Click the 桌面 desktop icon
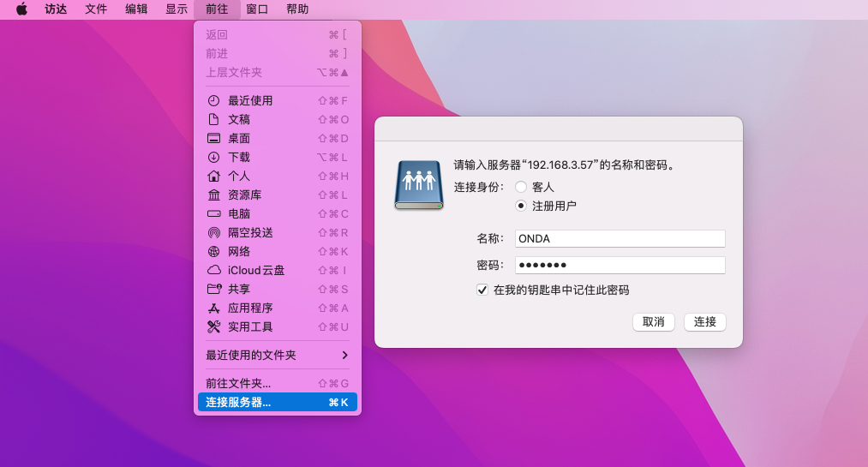 (x=213, y=138)
